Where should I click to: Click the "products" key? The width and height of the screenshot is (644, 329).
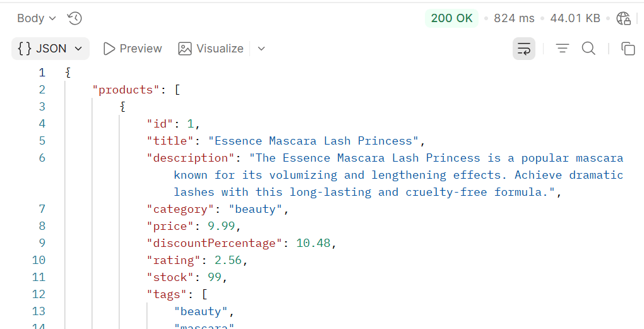126,90
